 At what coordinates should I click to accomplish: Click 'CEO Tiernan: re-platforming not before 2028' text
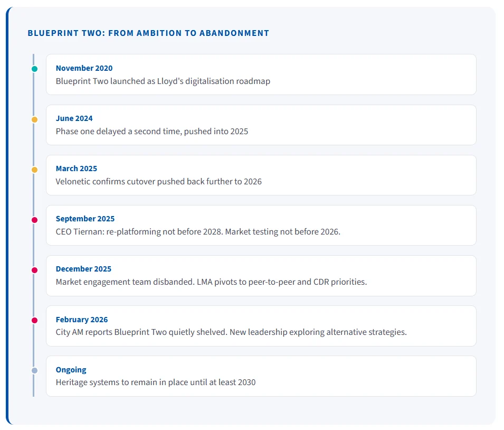[139, 232]
